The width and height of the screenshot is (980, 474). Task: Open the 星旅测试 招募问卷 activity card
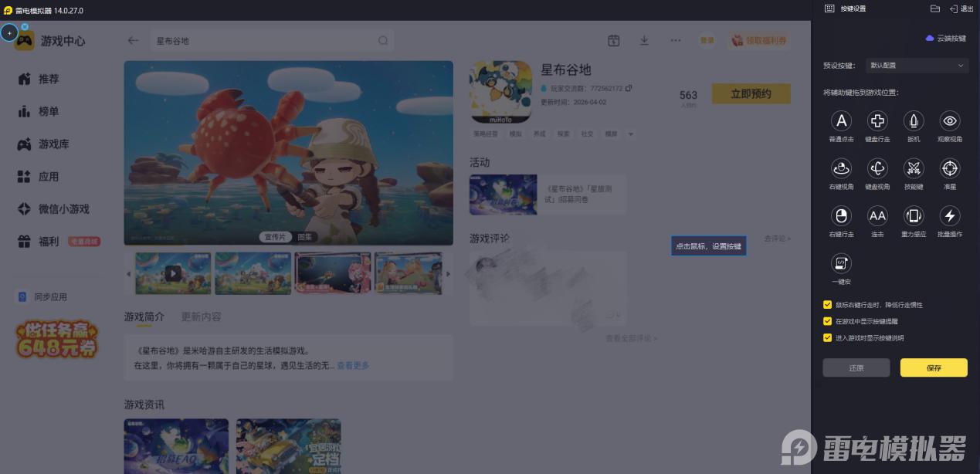[x=548, y=194]
